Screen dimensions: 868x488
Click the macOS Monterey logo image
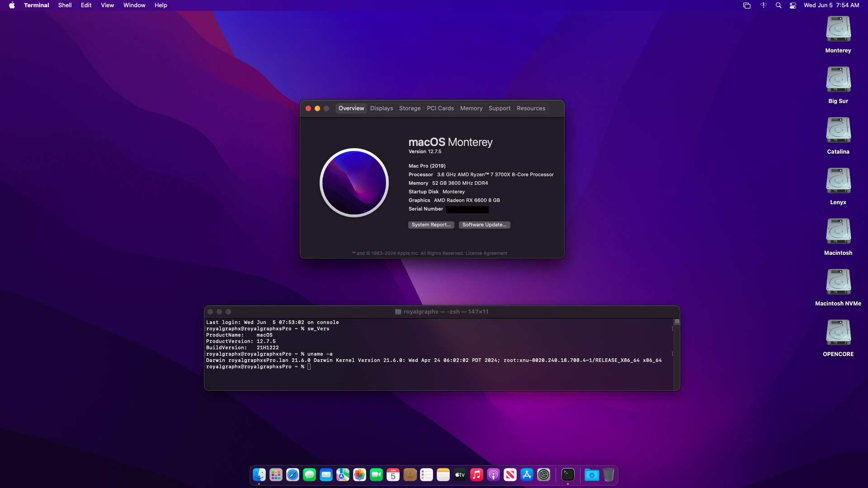354,183
